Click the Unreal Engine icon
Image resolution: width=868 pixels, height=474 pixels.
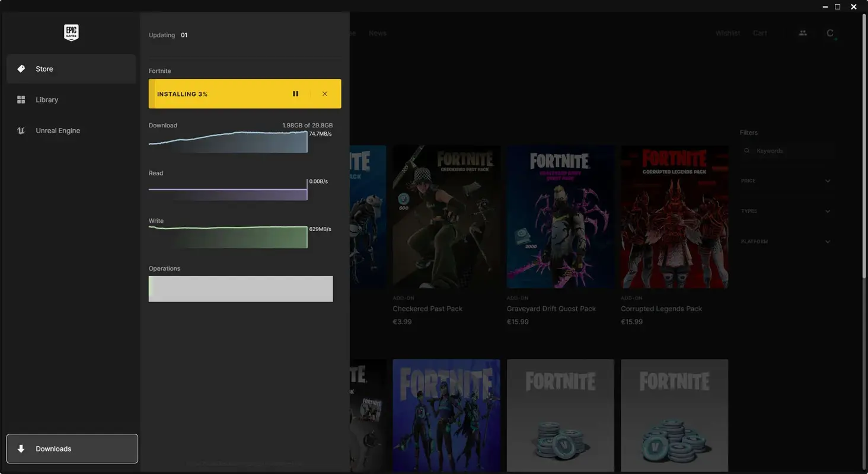pyautogui.click(x=21, y=130)
